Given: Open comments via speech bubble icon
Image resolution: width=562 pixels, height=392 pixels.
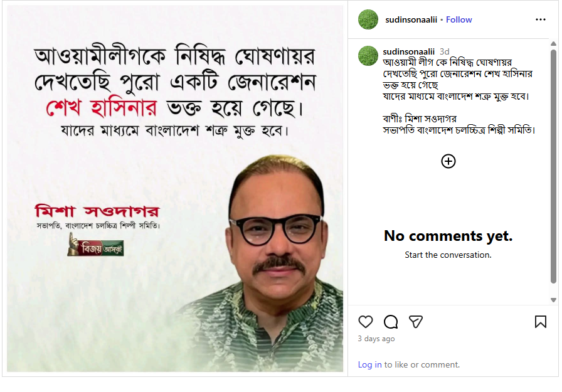Looking at the screenshot, I should (390, 321).
